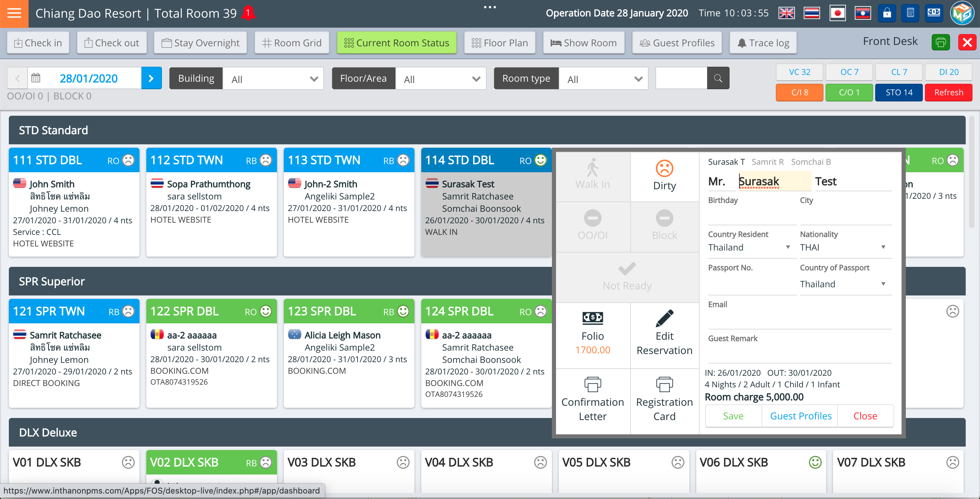Image resolution: width=980 pixels, height=499 pixels.
Task: Click the blue lock icon
Action: [887, 13]
